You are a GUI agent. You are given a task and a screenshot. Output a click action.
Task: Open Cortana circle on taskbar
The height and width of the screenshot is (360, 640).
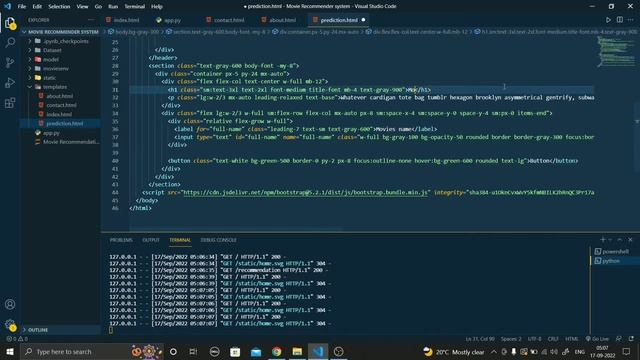click(173, 351)
